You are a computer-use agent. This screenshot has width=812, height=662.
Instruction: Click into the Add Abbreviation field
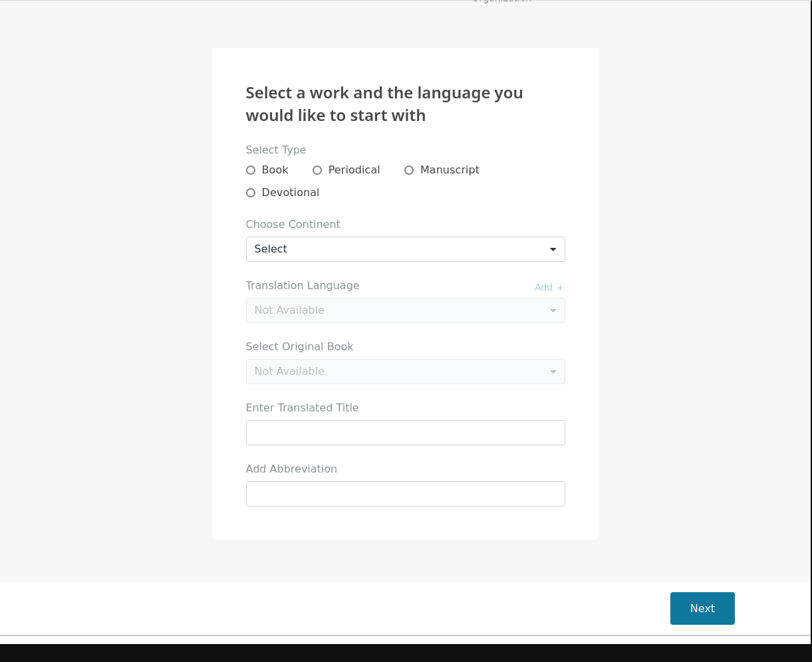click(x=405, y=494)
